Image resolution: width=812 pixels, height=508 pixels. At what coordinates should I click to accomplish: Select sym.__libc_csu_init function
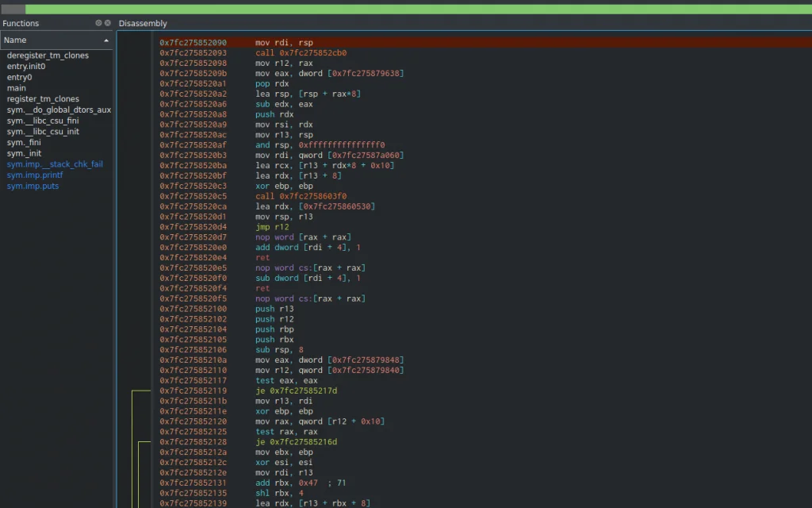[x=43, y=132]
